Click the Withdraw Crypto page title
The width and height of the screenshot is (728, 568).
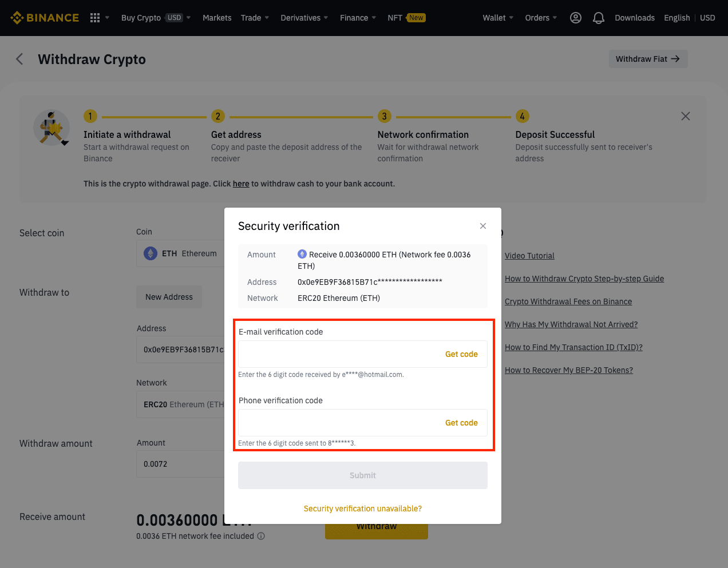click(x=92, y=59)
